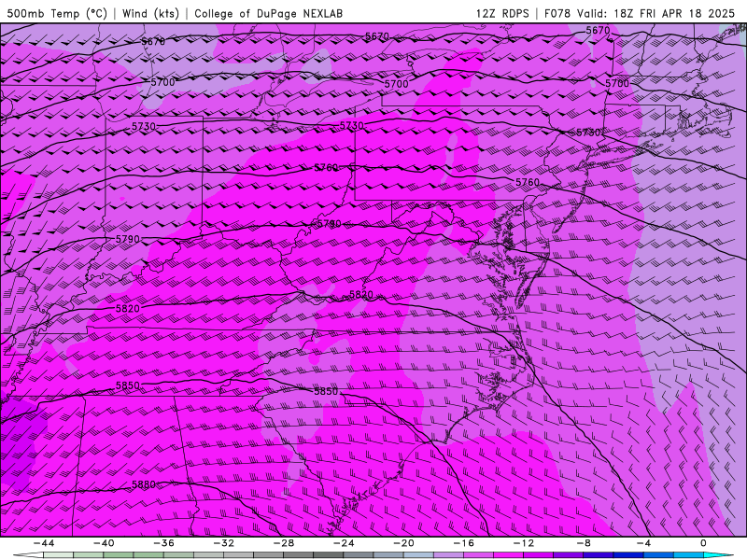747x560 pixels.
Task: Click the rightmost 5730 contour label
Action: [x=588, y=133]
